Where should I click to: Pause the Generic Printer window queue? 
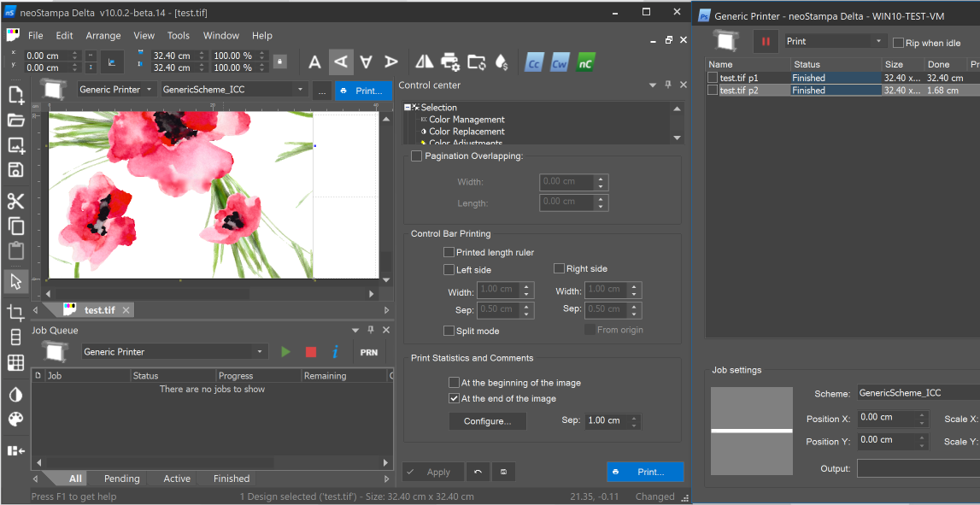(x=765, y=41)
